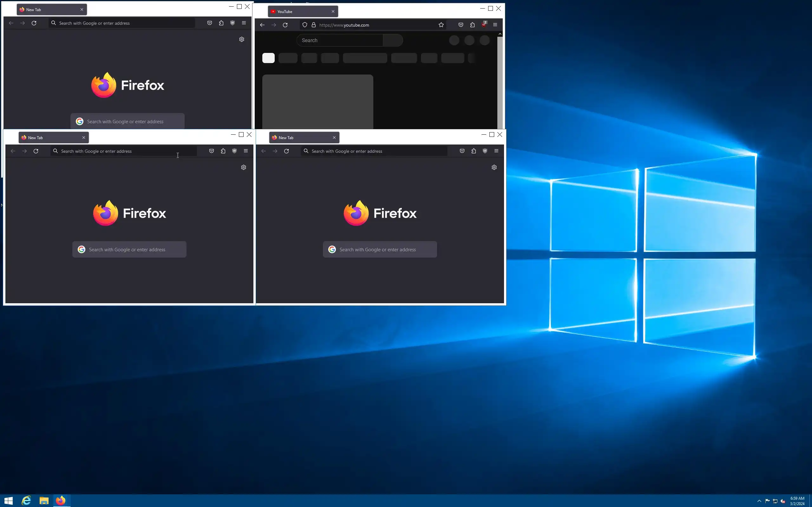Open the hamburger menu in the bottom-left Firefox window

click(x=246, y=151)
